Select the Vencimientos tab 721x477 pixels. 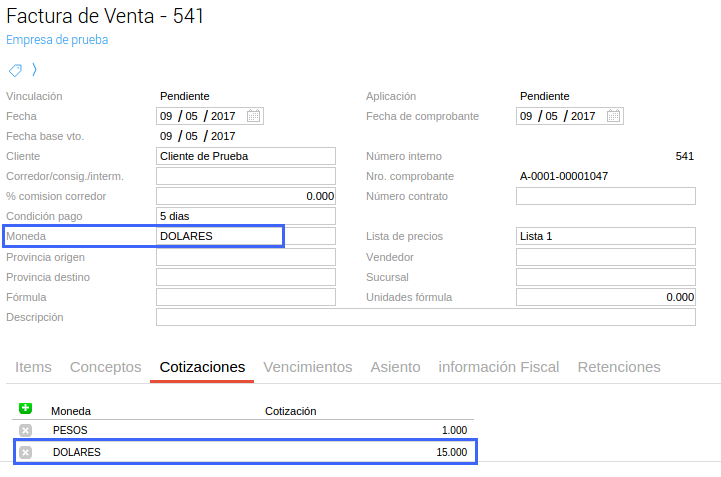pos(308,367)
